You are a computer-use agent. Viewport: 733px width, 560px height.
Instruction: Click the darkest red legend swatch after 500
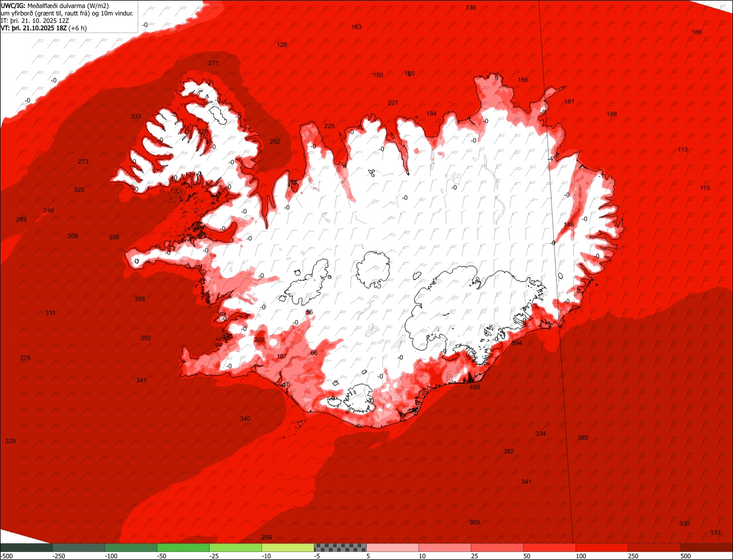(707, 547)
